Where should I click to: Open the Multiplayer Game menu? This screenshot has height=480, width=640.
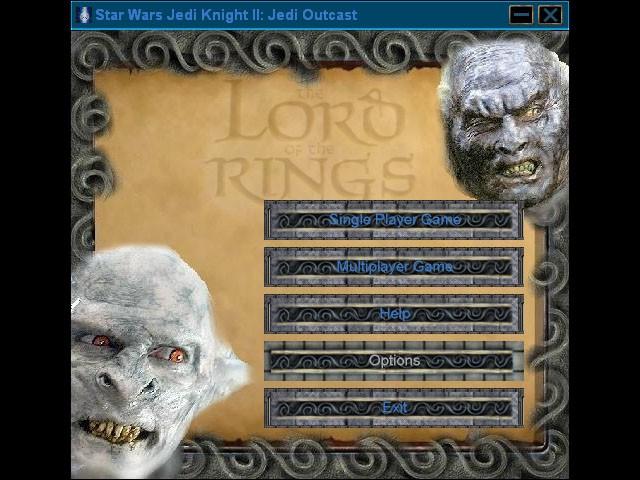click(x=394, y=267)
